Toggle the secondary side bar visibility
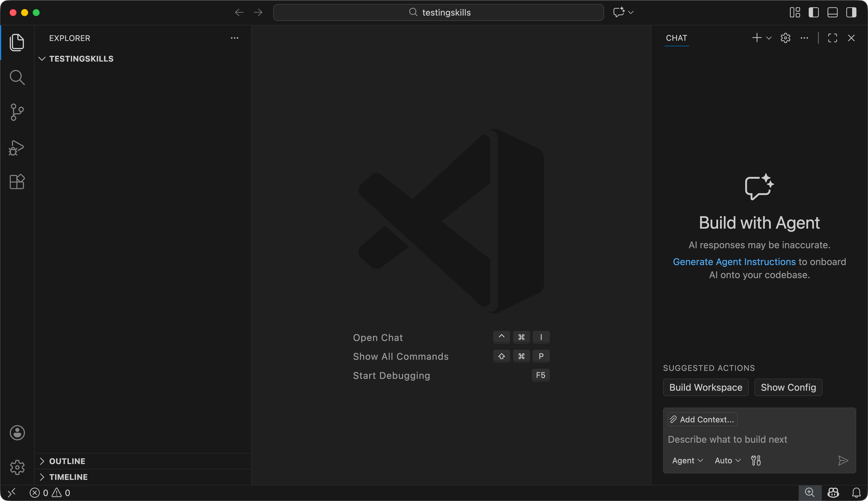 tap(851, 13)
